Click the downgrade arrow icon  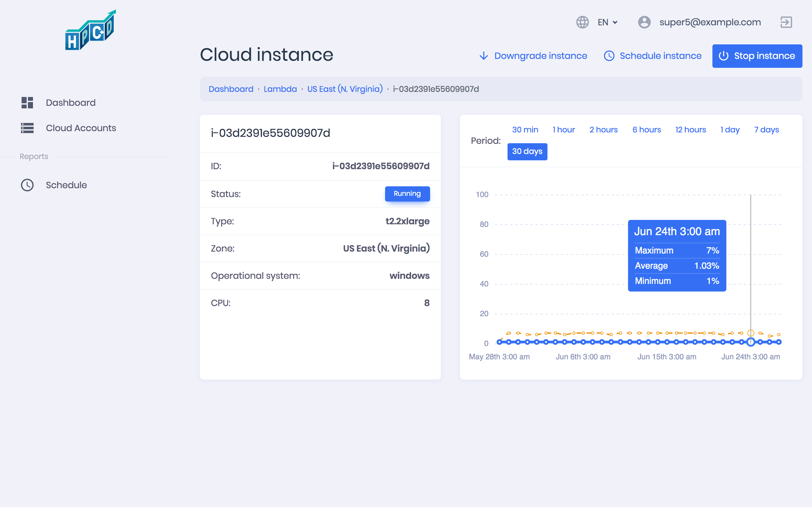click(x=483, y=56)
